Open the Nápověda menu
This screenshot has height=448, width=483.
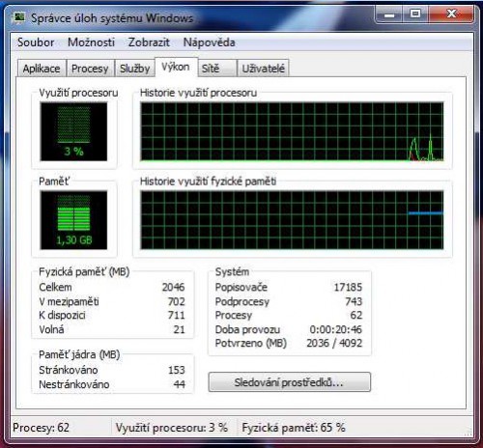point(209,42)
